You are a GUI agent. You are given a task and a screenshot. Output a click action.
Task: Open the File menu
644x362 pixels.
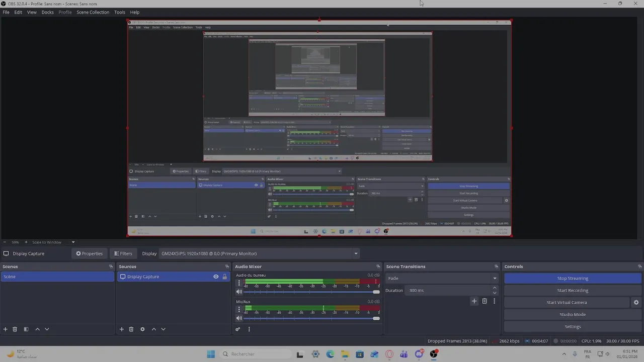pyautogui.click(x=6, y=12)
